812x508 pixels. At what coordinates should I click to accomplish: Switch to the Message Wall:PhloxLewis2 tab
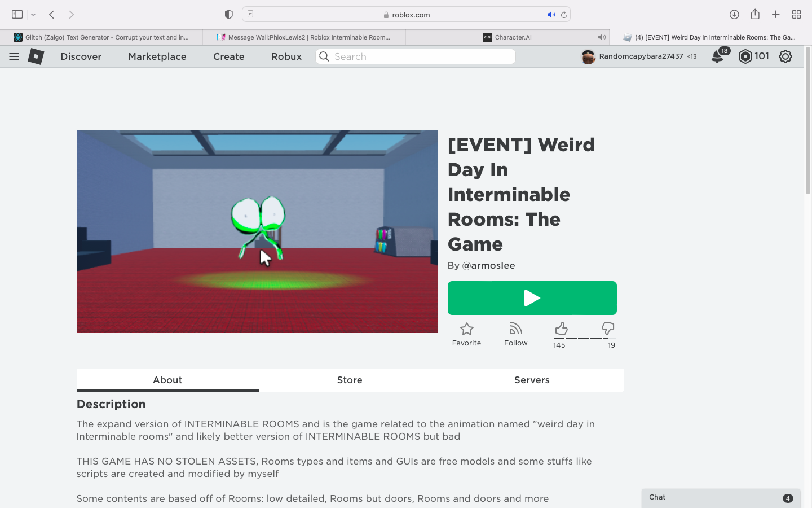pos(304,37)
